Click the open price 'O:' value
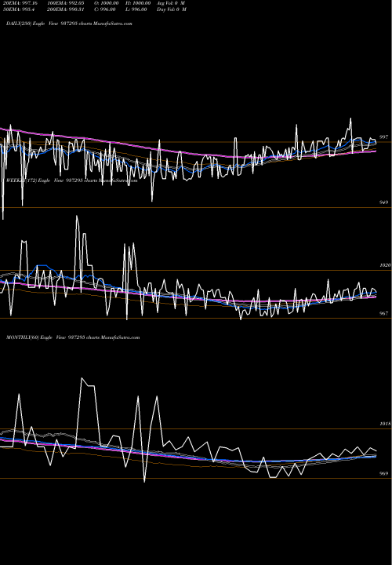Screen dimensions: 392x565 [107, 3]
